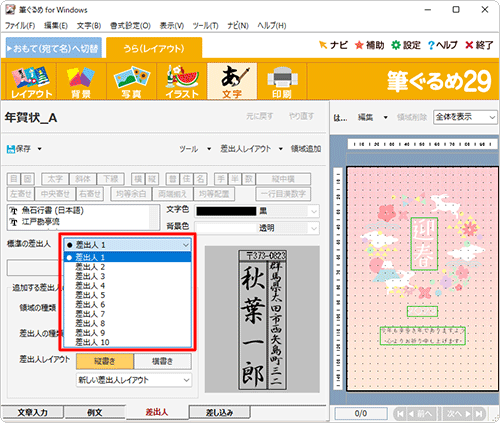
Task: Click the 補助 star icon
Action: tap(369, 45)
